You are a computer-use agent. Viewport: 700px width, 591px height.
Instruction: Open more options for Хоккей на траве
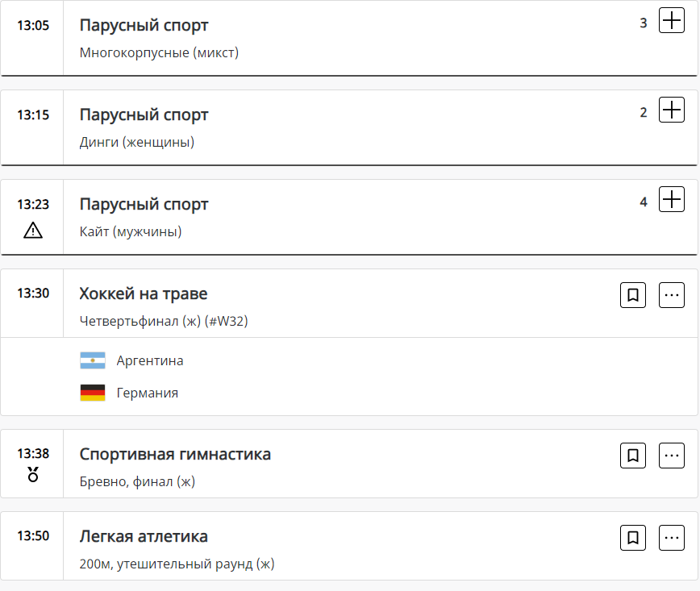(672, 295)
